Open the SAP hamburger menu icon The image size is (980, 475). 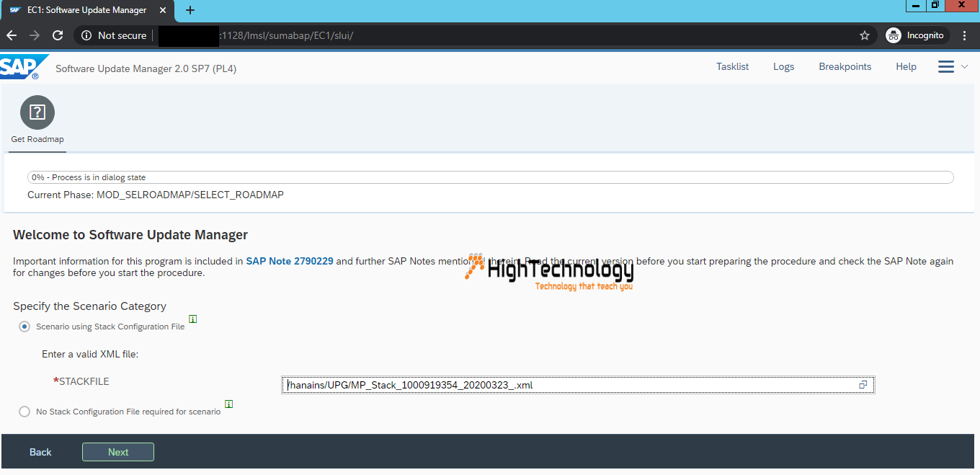tap(945, 66)
